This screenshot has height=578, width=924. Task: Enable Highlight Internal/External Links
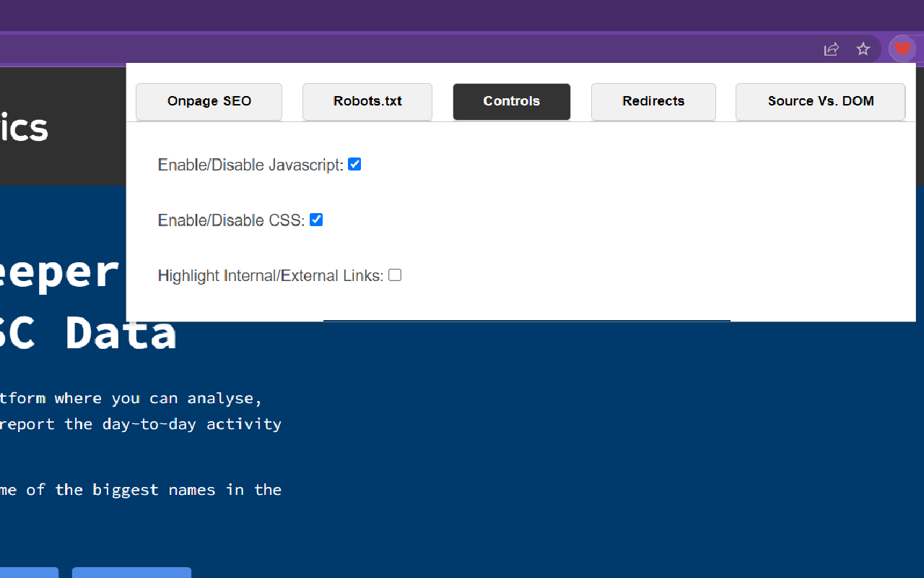(395, 275)
